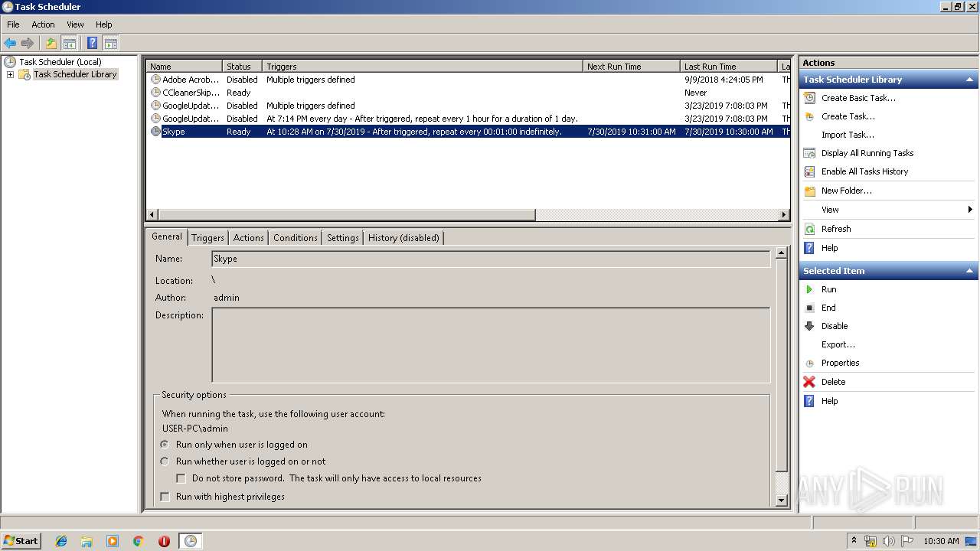Click Create Basic Task in Actions pane
The image size is (980, 551).
coord(858,98)
